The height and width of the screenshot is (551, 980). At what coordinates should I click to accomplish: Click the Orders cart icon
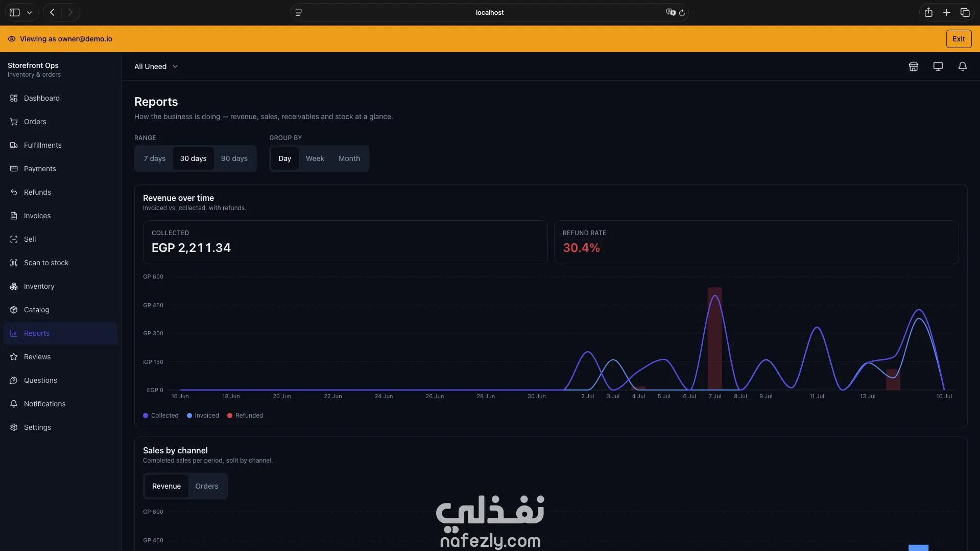point(14,122)
